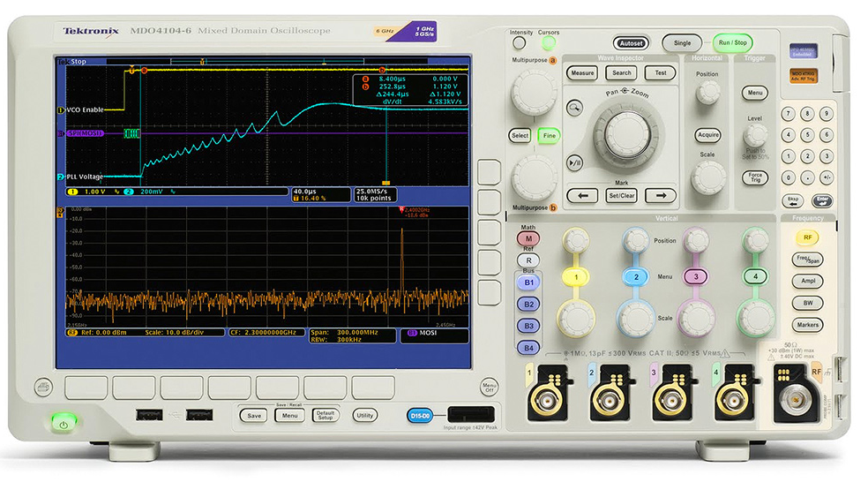Tap the BW button
The height and width of the screenshot is (482, 868).
[808, 303]
